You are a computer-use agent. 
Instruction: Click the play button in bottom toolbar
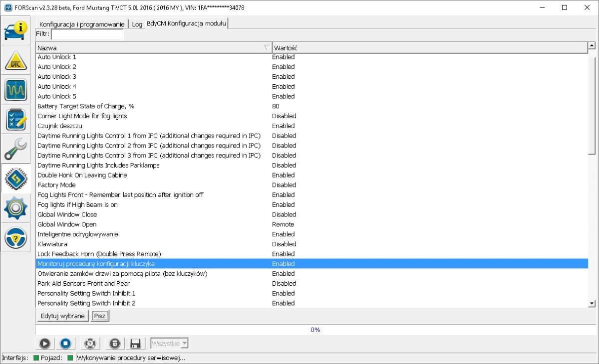pyautogui.click(x=44, y=344)
